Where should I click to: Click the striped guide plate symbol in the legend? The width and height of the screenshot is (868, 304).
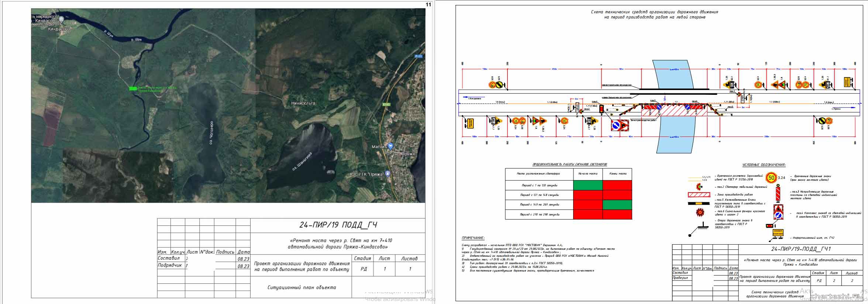[777, 193]
